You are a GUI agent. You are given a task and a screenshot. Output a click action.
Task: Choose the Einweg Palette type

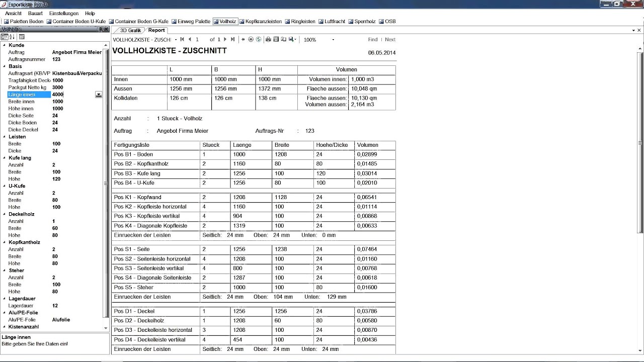(x=191, y=22)
